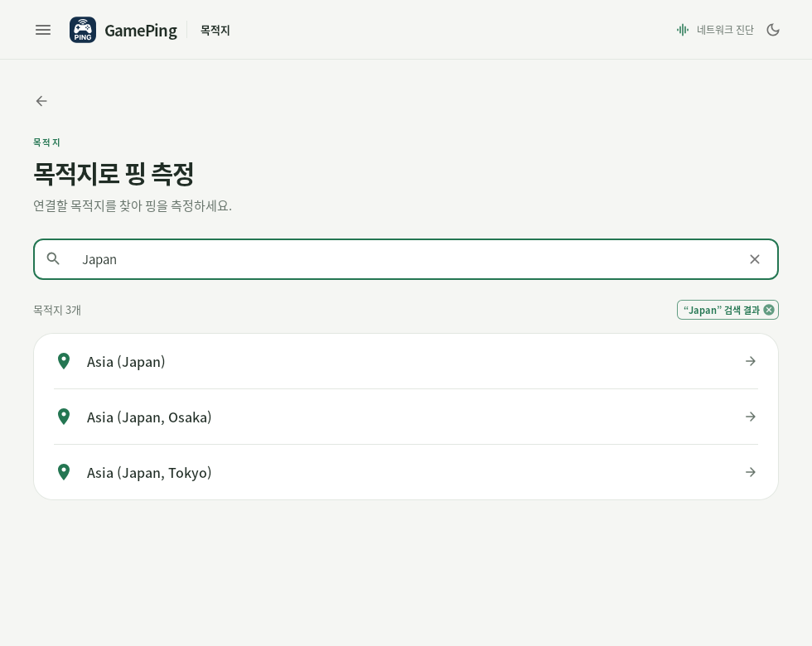Image resolution: width=812 pixels, height=646 pixels.
Task: Open the Asia (Japan) arrow
Action: tap(751, 361)
